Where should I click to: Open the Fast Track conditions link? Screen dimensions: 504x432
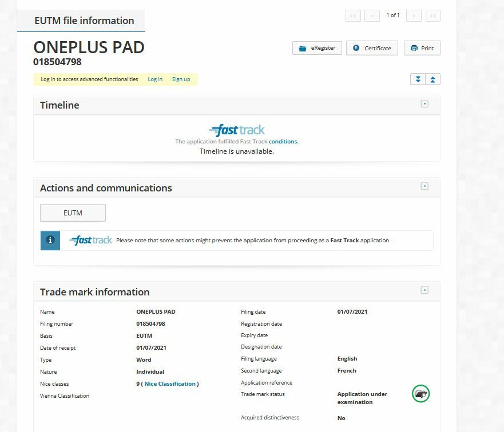tap(284, 142)
